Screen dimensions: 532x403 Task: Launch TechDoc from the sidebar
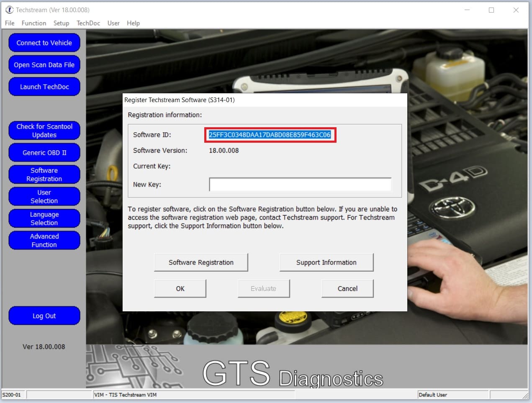[44, 87]
